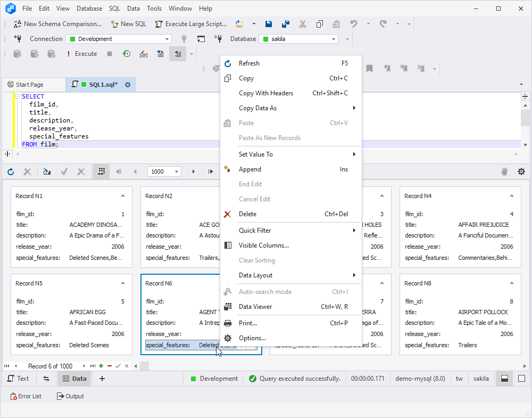Toggle full window layout icon

click(x=521, y=378)
